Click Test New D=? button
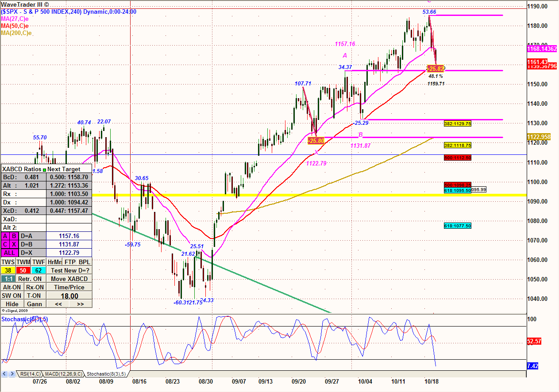 click(x=69, y=270)
